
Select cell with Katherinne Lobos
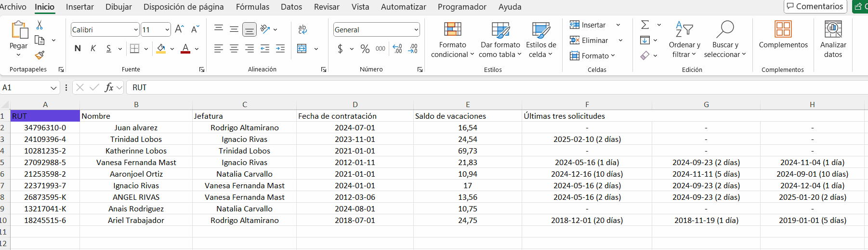[x=136, y=151]
